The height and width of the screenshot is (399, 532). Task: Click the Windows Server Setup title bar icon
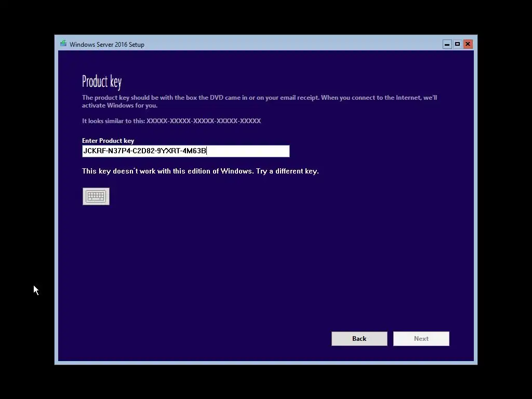tap(63, 44)
